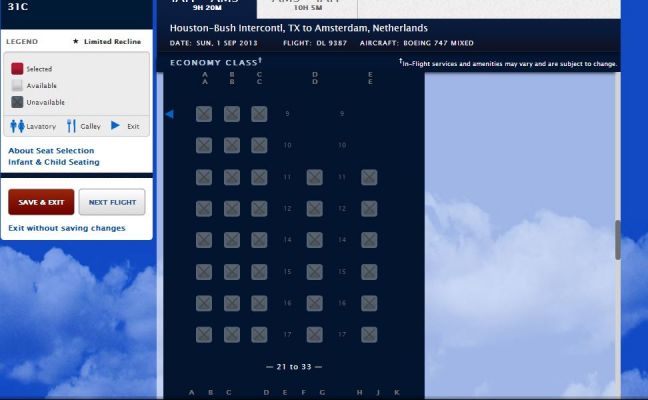Click seat 9A in economy class

click(204, 114)
